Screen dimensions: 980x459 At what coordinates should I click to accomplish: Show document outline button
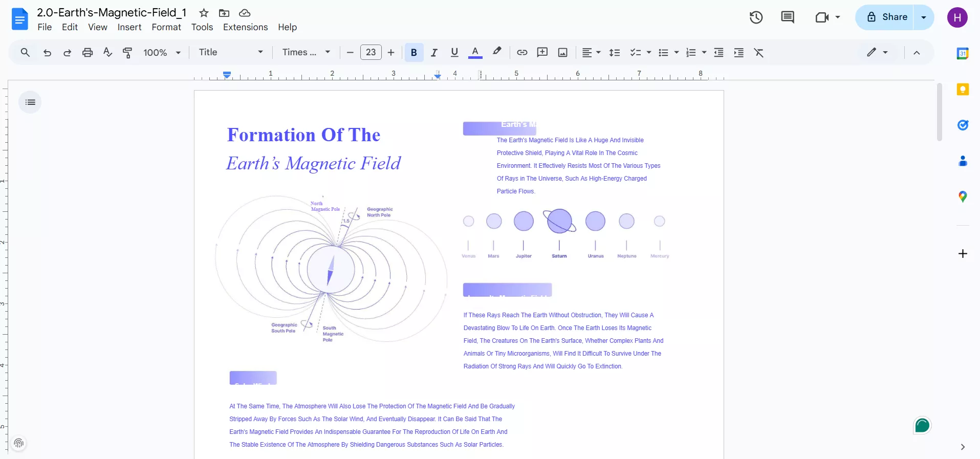point(30,102)
